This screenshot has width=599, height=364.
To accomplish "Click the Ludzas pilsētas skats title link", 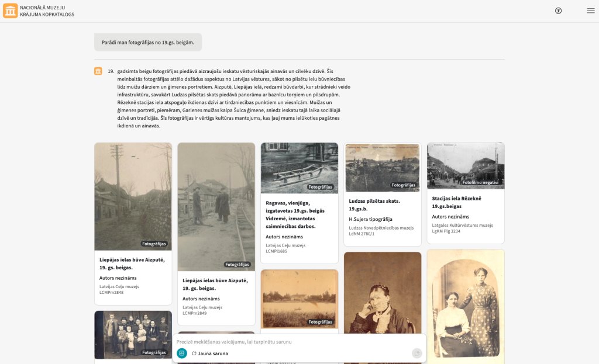I will coord(374,205).
